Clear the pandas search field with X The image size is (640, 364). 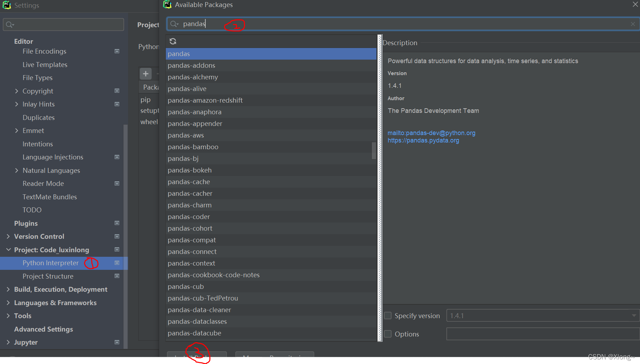(x=633, y=24)
